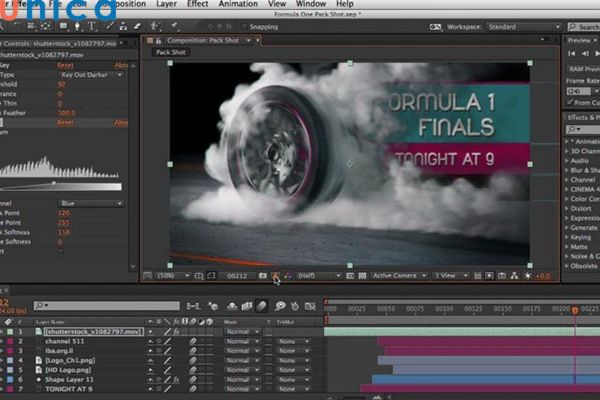Toggle the transparency grid in viewer

362,276
